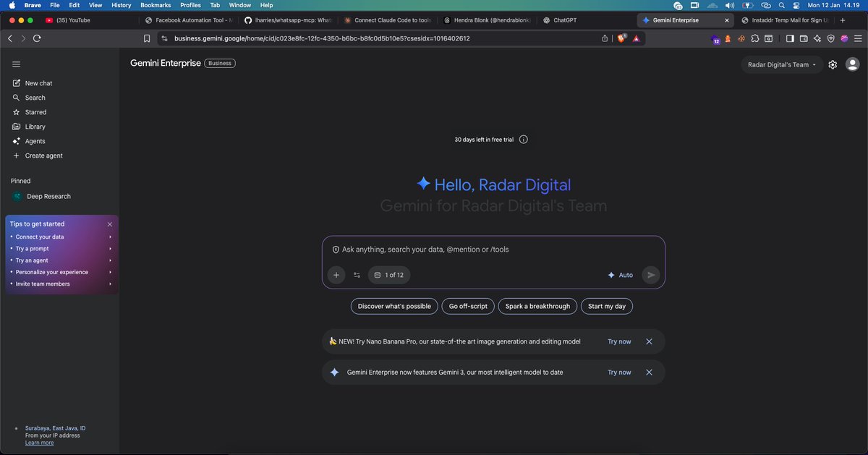
Task: Switch to the whatsapp-mcp GitHub tab
Action: click(287, 20)
